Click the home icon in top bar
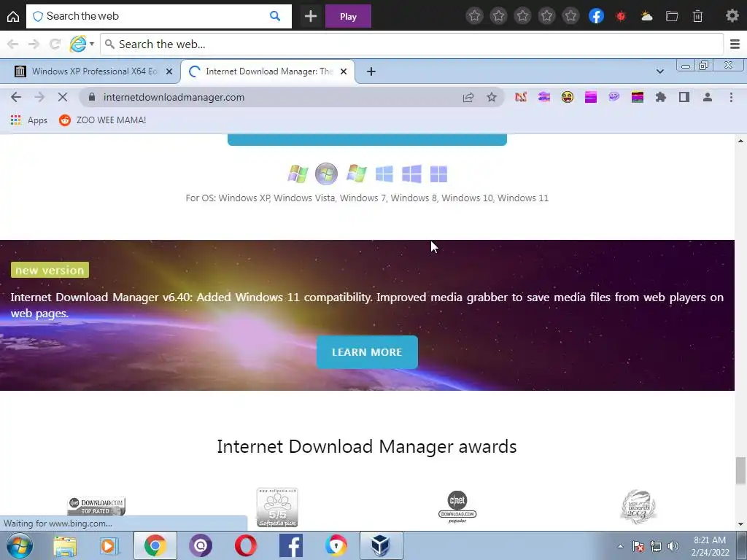The height and width of the screenshot is (560, 747). coord(13,17)
